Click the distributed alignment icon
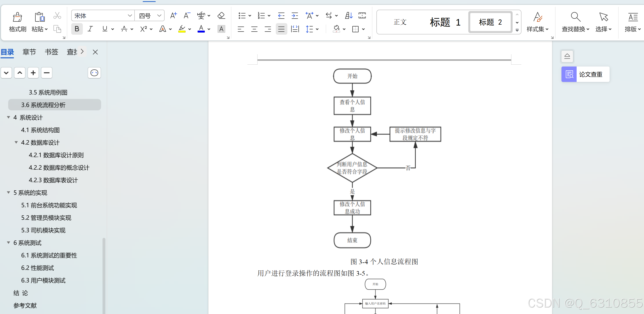 click(x=295, y=29)
